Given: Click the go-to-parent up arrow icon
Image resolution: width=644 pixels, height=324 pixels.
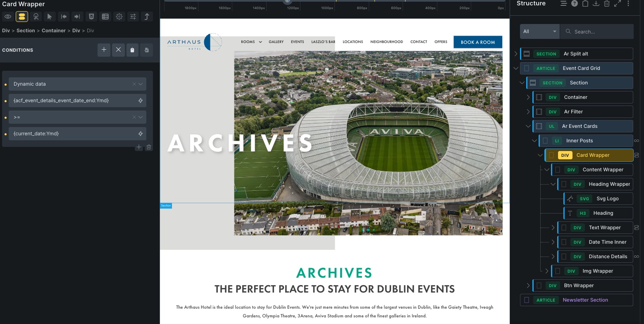Looking at the screenshot, I should coord(147,17).
